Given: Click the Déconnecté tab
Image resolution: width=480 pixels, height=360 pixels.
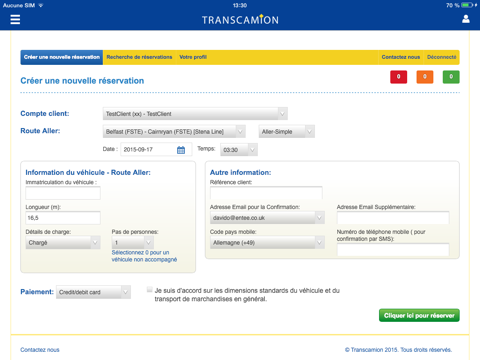Looking at the screenshot, I should [441, 57].
